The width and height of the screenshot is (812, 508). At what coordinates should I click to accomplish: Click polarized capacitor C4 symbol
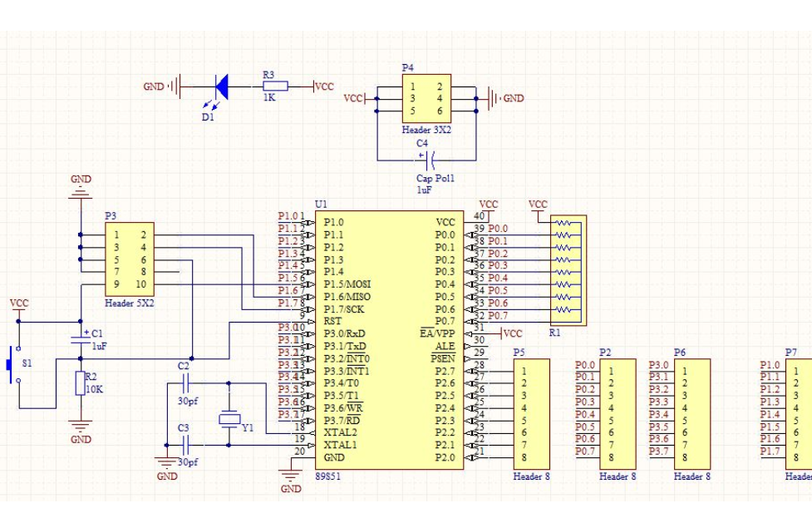[427, 158]
